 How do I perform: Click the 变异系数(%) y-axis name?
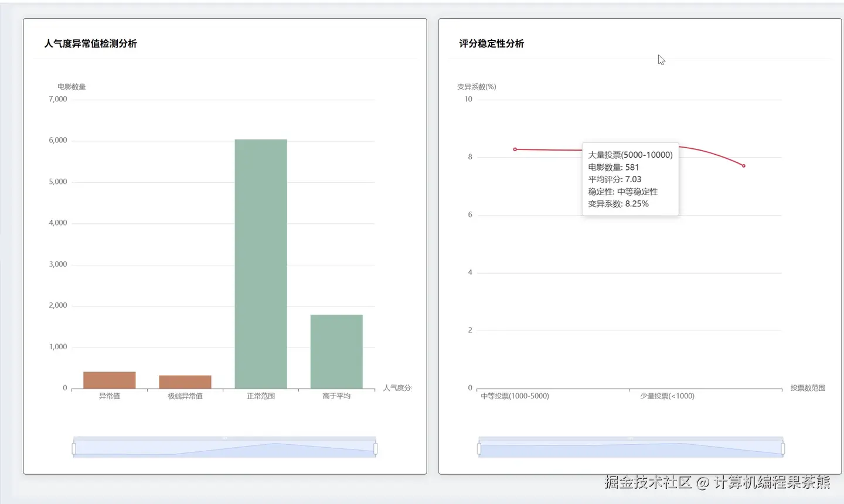click(477, 87)
